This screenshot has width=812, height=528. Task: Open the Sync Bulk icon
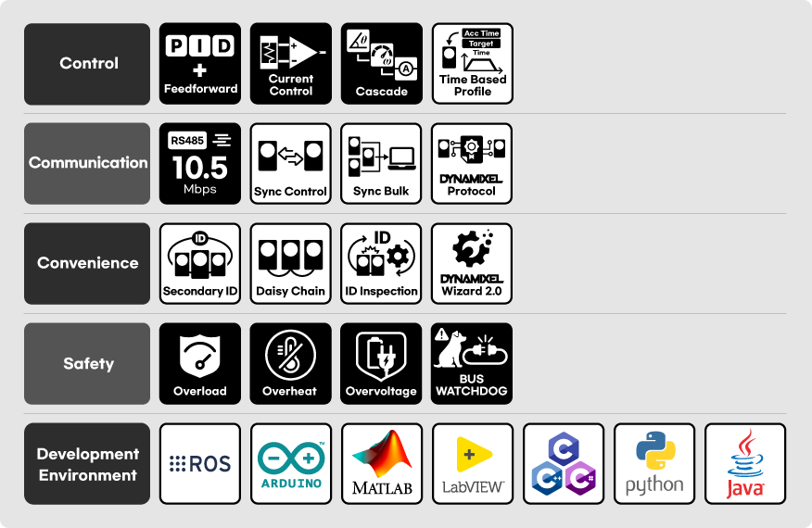tap(381, 164)
